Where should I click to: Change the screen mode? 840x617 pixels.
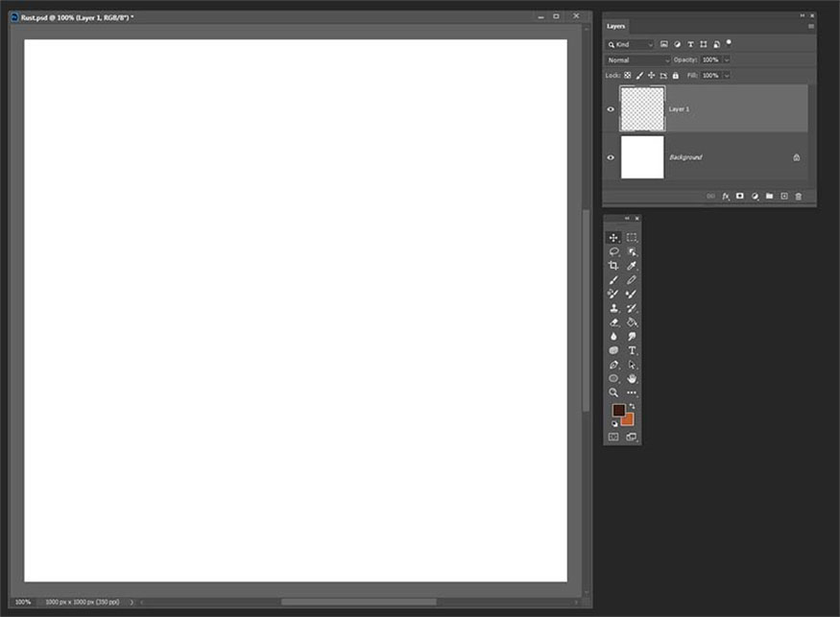(632, 437)
